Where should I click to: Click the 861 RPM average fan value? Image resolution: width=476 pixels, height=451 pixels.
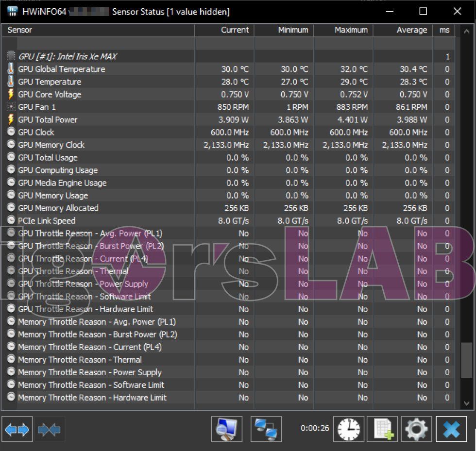(411, 107)
